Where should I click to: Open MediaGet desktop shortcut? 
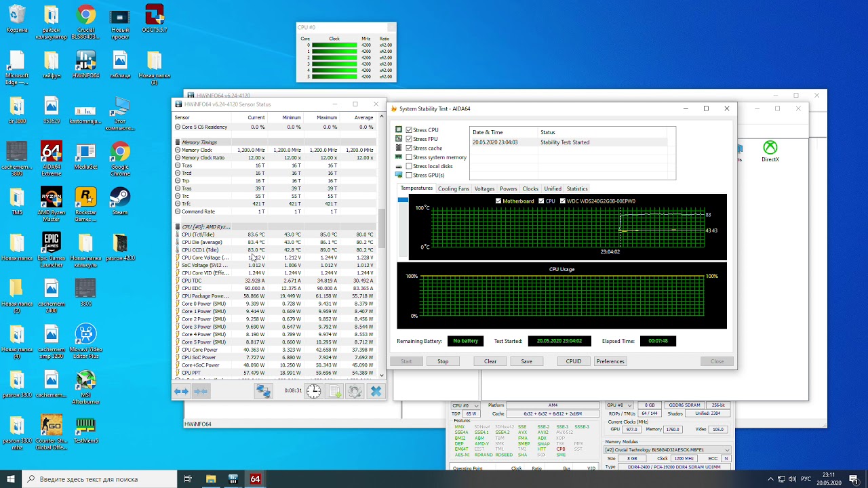pyautogui.click(x=85, y=156)
